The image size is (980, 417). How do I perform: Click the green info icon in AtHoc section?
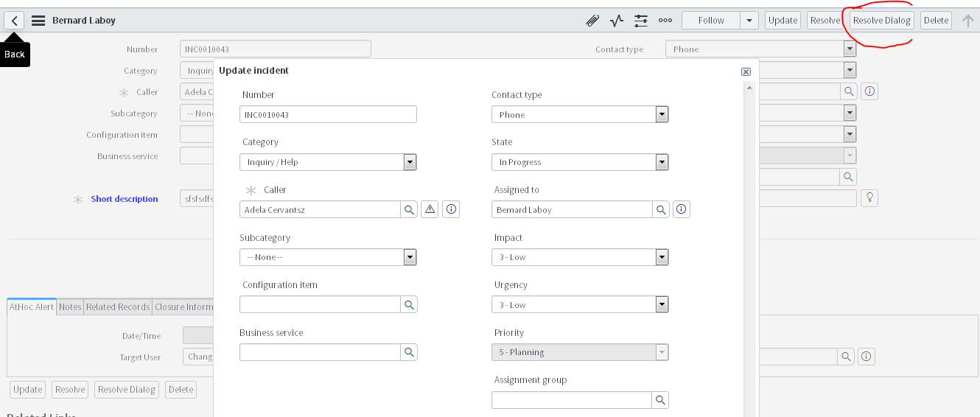pyautogui.click(x=867, y=357)
